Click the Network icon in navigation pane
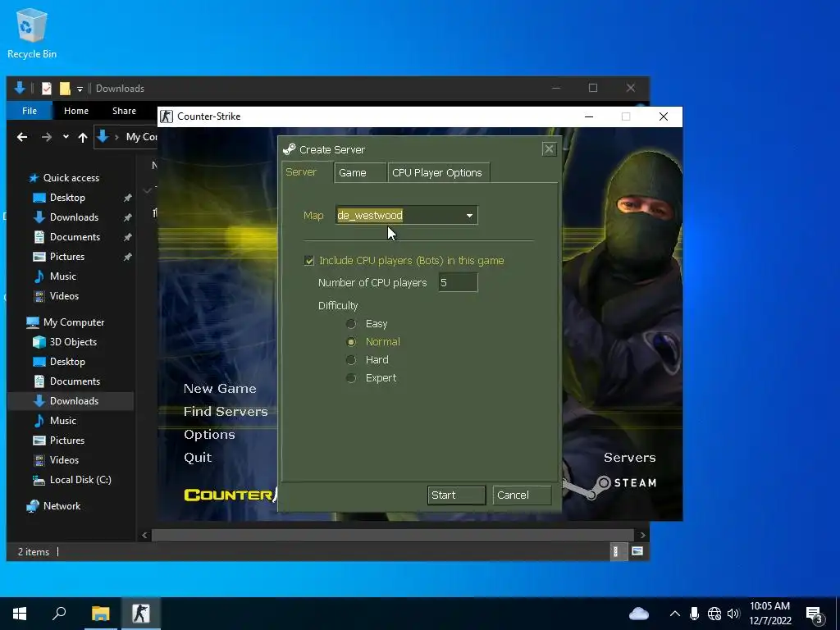Viewport: 840px width, 630px height. tap(33, 506)
